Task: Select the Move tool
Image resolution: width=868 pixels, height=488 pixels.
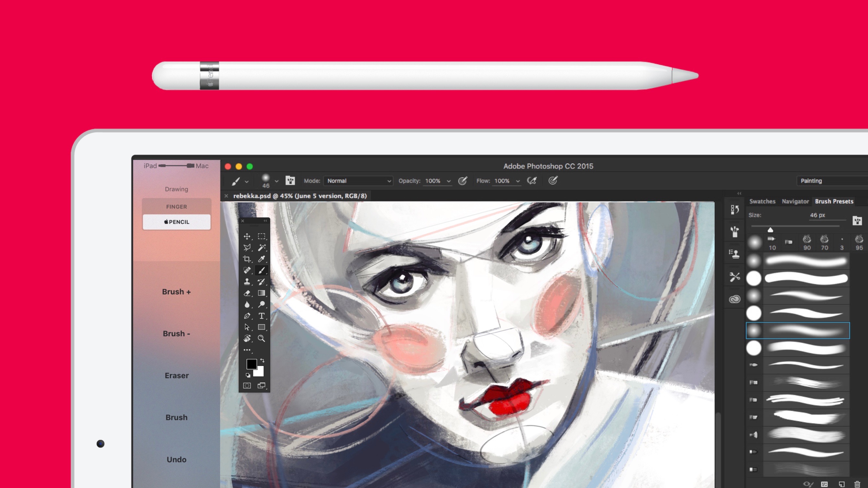Action: [247, 236]
